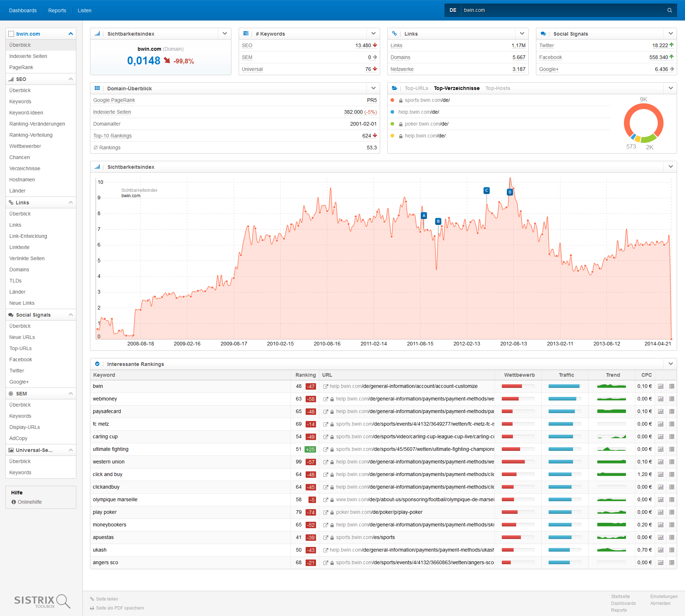685x616 pixels.
Task: Open the Listen menu
Action: tap(85, 10)
